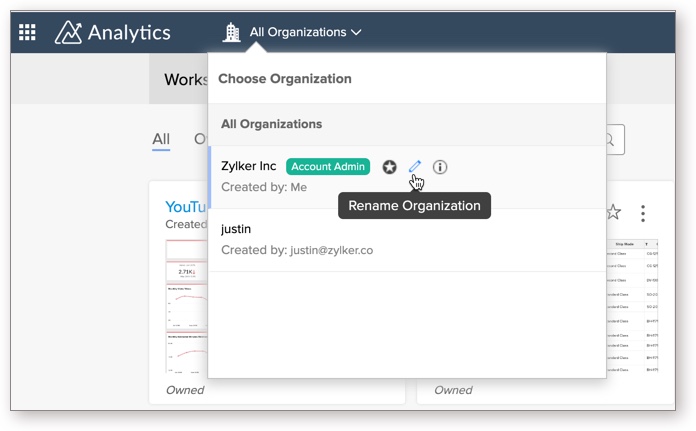
Task: Choose All Organizations in the list
Action: click(271, 124)
